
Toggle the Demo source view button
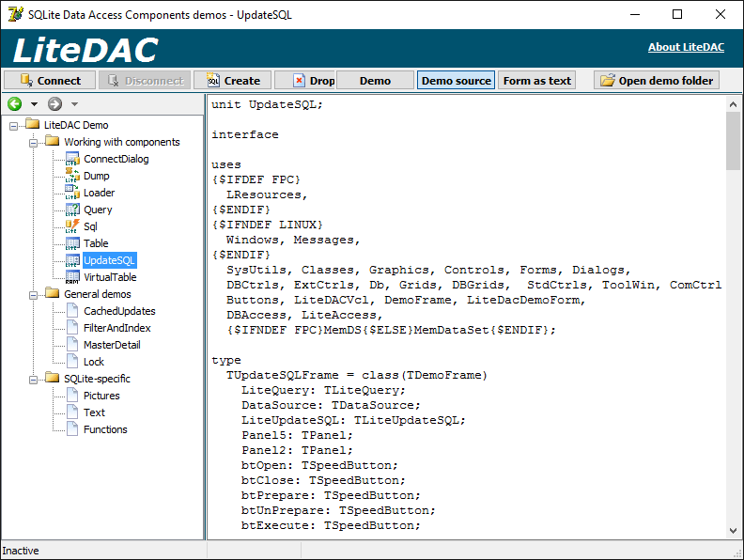456,81
